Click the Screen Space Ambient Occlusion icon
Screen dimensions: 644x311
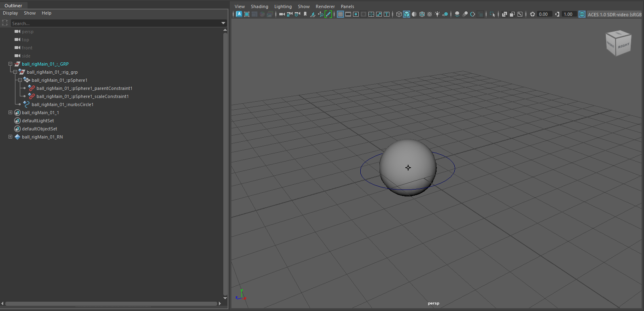tap(457, 14)
